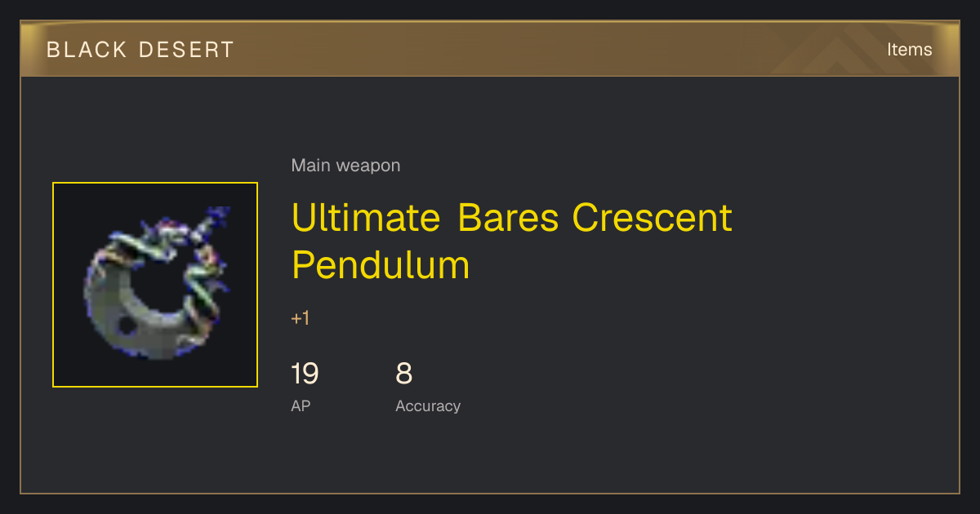Click the Accuracy stat label
The width and height of the screenshot is (980, 514).
pos(428,405)
